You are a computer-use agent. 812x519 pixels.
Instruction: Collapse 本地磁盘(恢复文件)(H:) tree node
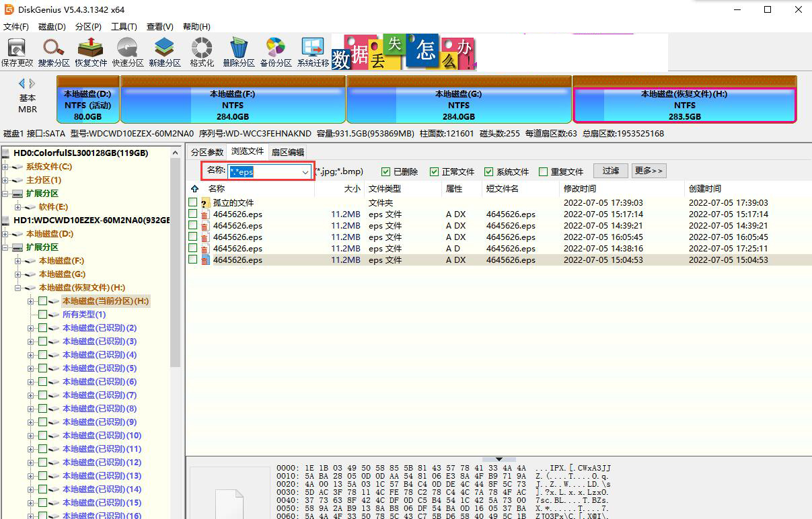18,288
